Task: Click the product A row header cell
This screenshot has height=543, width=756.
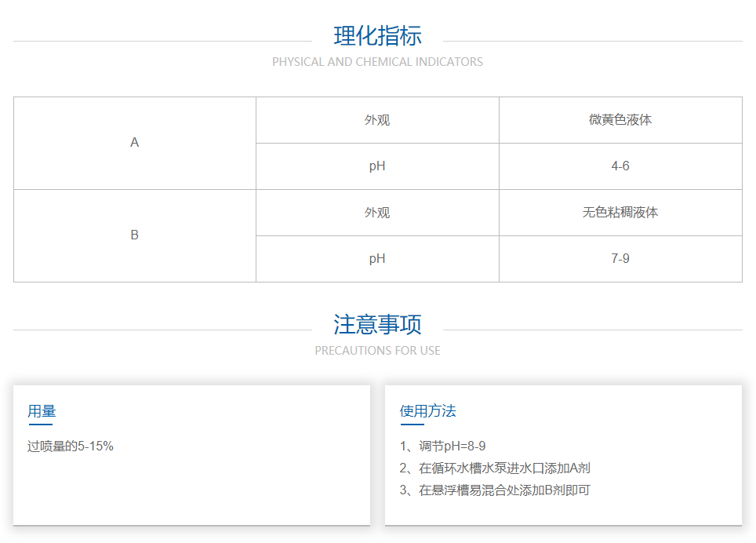Action: 135,143
